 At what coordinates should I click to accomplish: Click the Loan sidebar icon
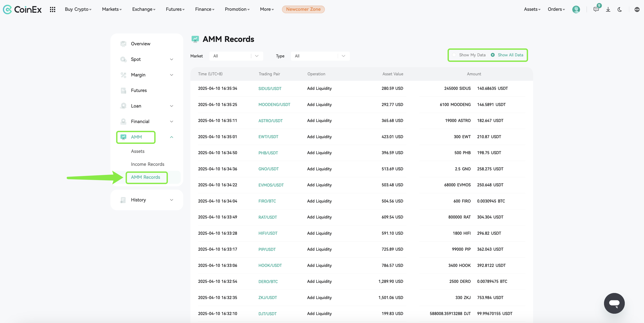[x=123, y=106]
